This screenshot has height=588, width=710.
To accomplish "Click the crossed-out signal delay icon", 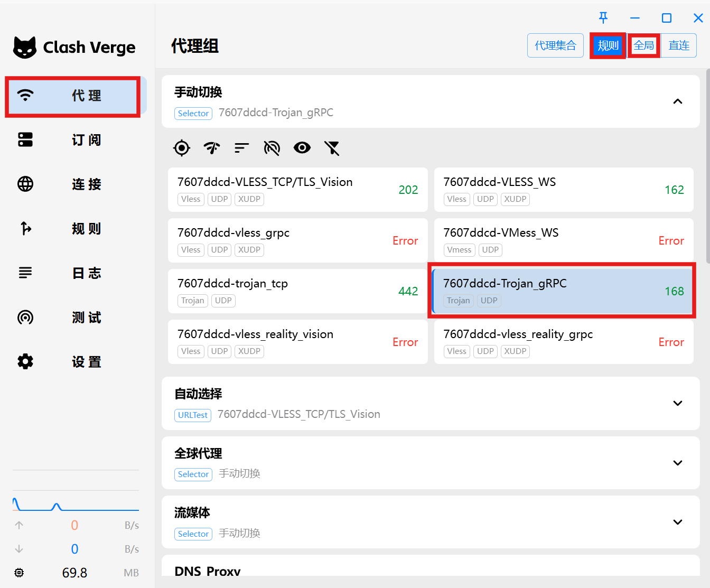I will click(272, 148).
